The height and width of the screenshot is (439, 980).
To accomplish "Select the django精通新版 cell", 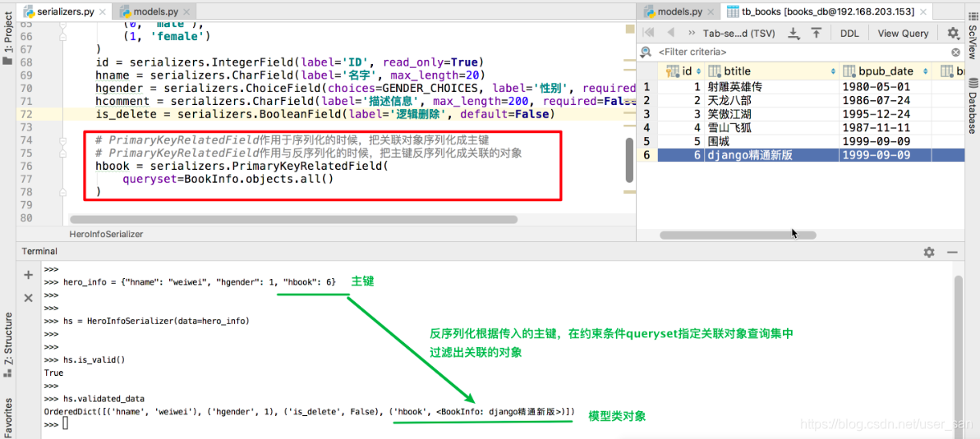I will (x=772, y=155).
